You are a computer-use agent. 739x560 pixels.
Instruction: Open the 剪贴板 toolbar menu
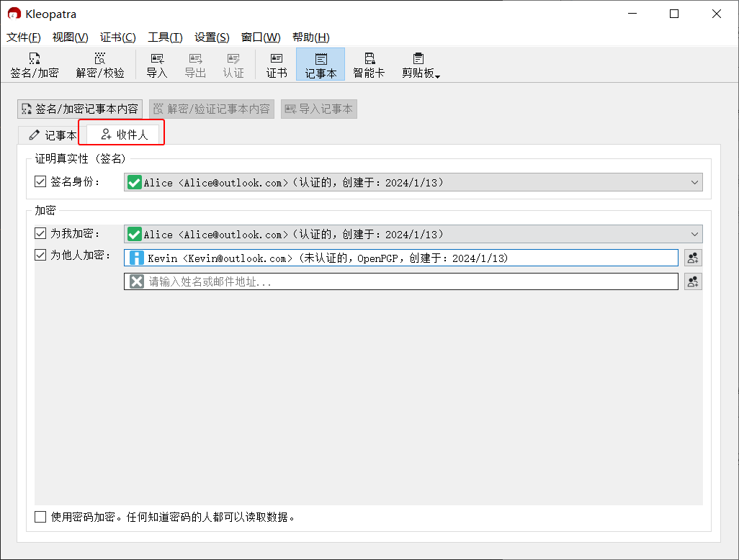[421, 65]
